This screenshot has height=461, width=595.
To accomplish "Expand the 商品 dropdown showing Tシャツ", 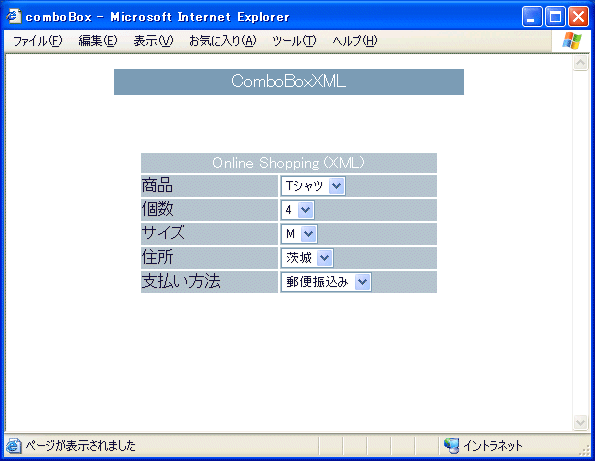I will pos(313,186).
